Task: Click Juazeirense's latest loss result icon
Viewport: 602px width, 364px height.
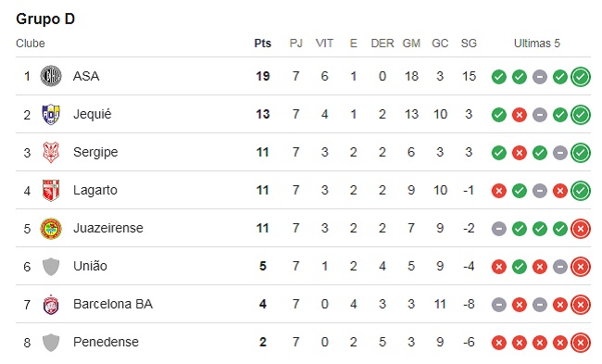Action: coord(581,229)
